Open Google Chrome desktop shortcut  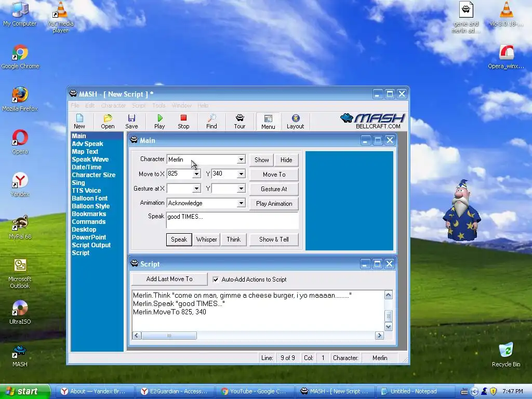20,57
